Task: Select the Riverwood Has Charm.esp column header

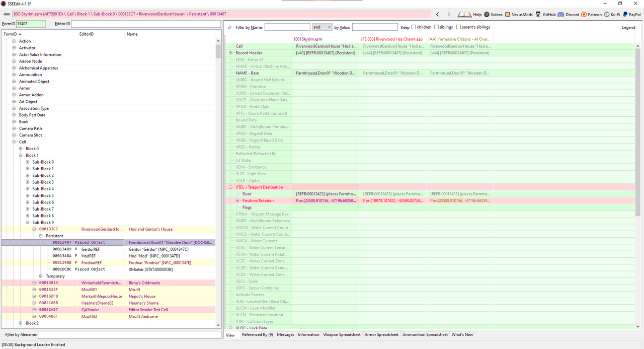Action: point(392,39)
